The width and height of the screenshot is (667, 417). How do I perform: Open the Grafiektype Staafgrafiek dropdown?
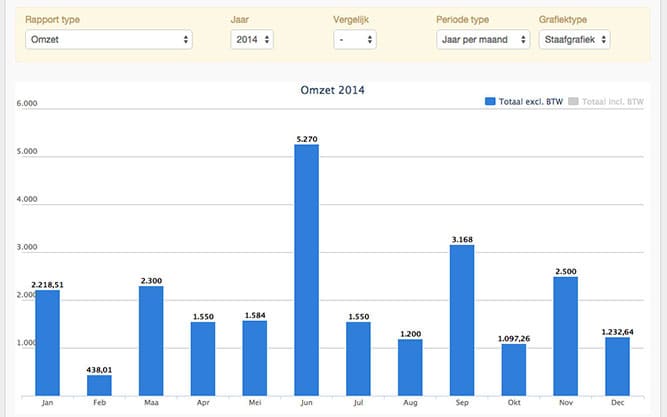pos(574,39)
